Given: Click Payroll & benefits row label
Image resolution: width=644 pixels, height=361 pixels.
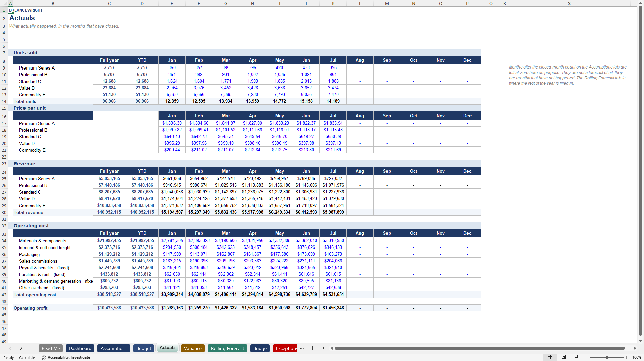Looking at the screenshot, I should click(x=44, y=268).
